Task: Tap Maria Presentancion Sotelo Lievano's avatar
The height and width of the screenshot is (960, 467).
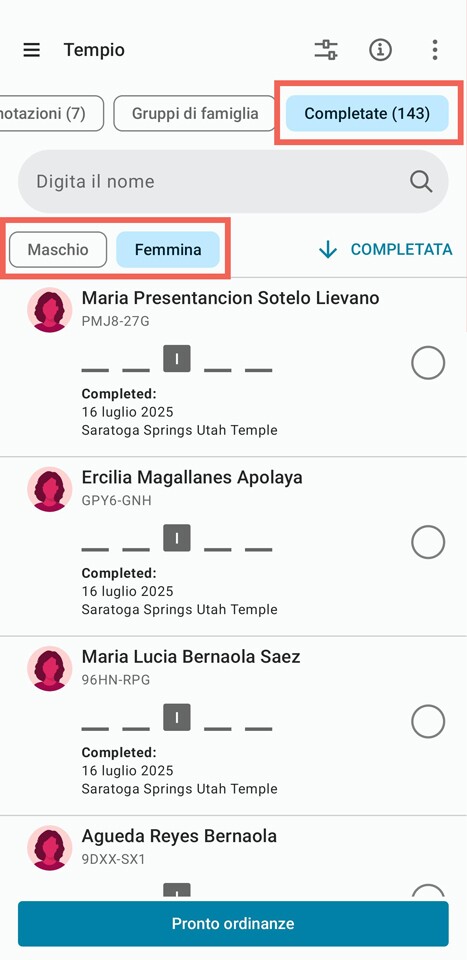Action: (x=50, y=310)
